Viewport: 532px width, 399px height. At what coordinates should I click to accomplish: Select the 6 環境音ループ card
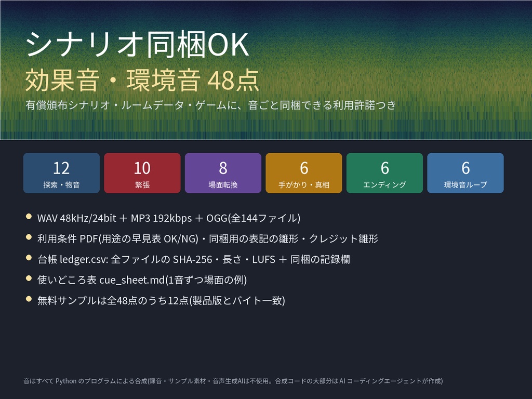click(465, 173)
